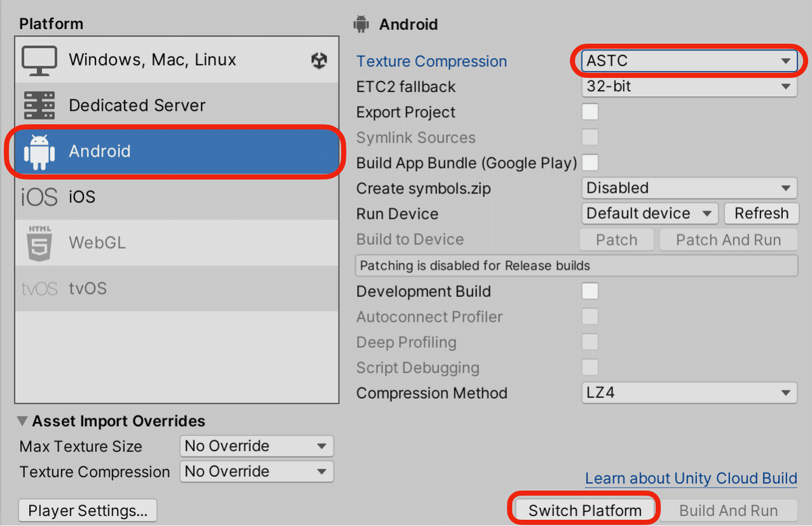Collapse the Asset Import Overrides section
The height and width of the screenshot is (526, 812).
pyautogui.click(x=24, y=421)
